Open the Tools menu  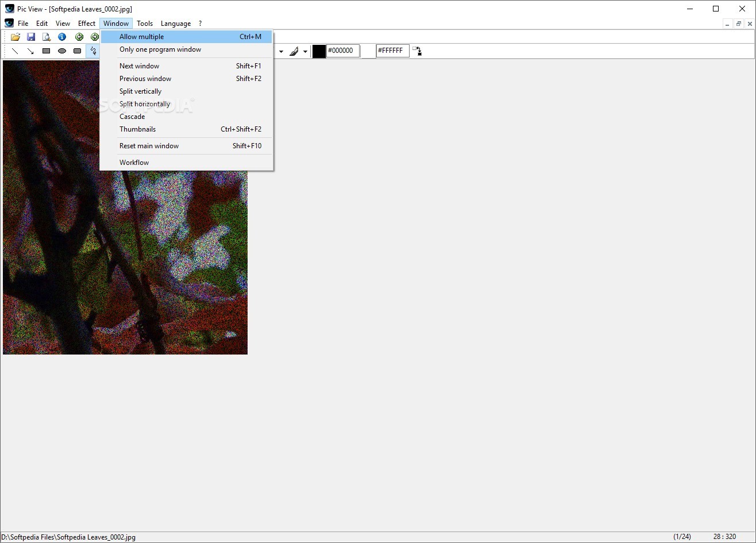point(145,24)
